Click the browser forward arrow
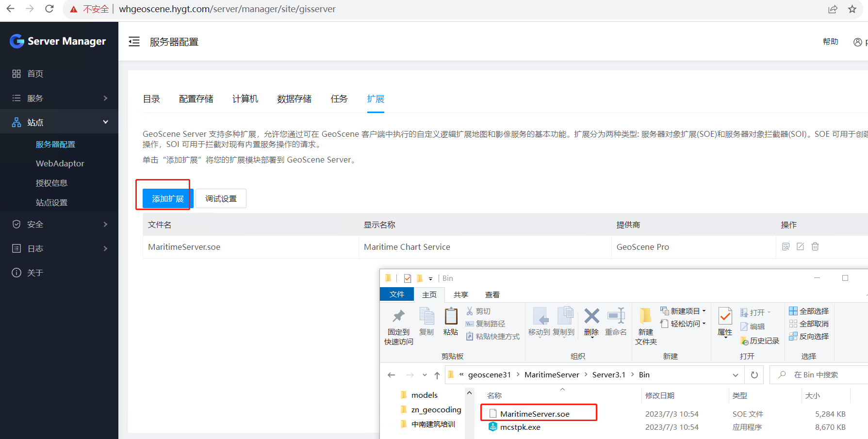This screenshot has width=868, height=439. coord(30,9)
